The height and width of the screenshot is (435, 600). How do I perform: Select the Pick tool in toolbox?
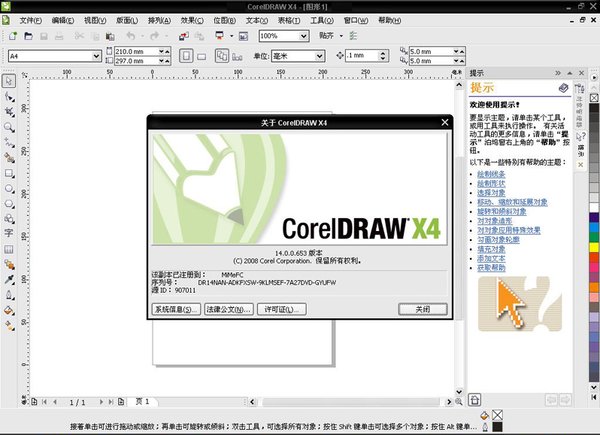pyautogui.click(x=9, y=81)
